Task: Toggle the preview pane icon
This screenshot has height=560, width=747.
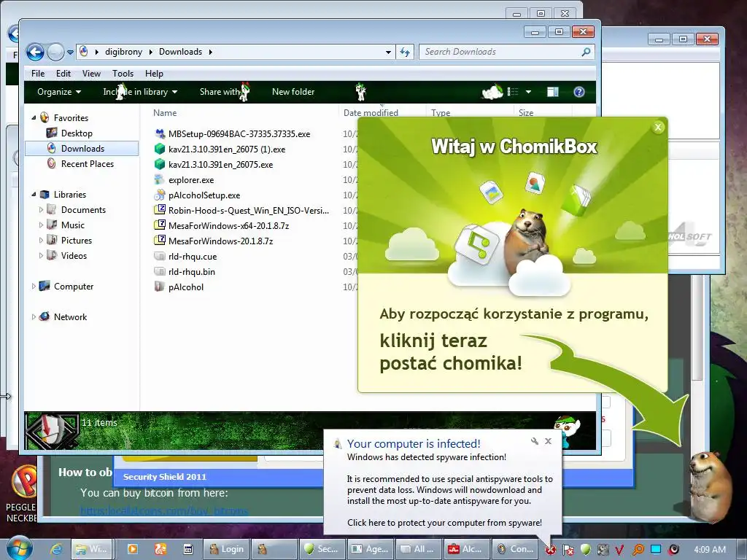Action: click(x=553, y=92)
